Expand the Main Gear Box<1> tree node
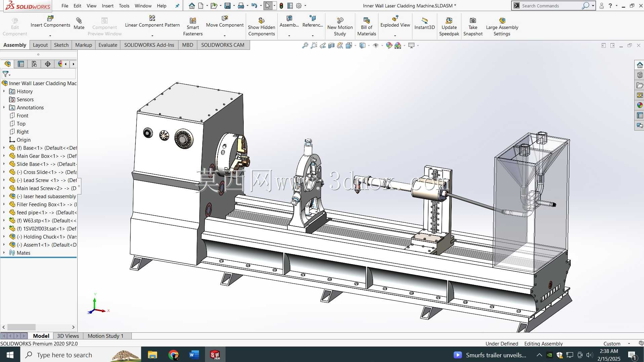Screen dimensions: 644x362 4,156
